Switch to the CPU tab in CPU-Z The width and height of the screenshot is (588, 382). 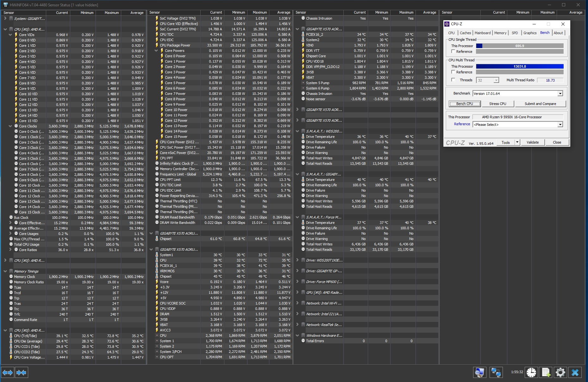click(451, 33)
